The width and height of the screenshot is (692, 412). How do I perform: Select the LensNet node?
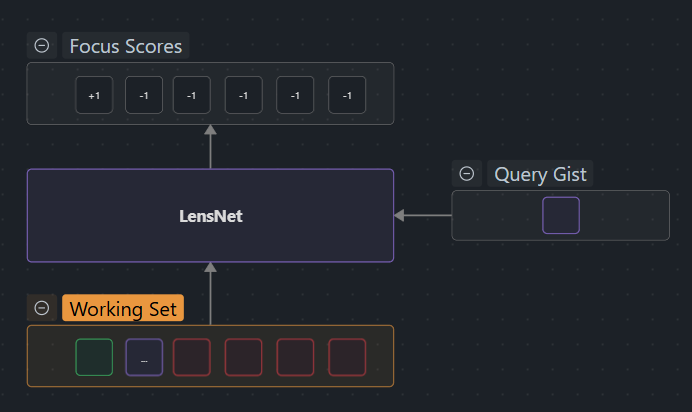pyautogui.click(x=210, y=215)
